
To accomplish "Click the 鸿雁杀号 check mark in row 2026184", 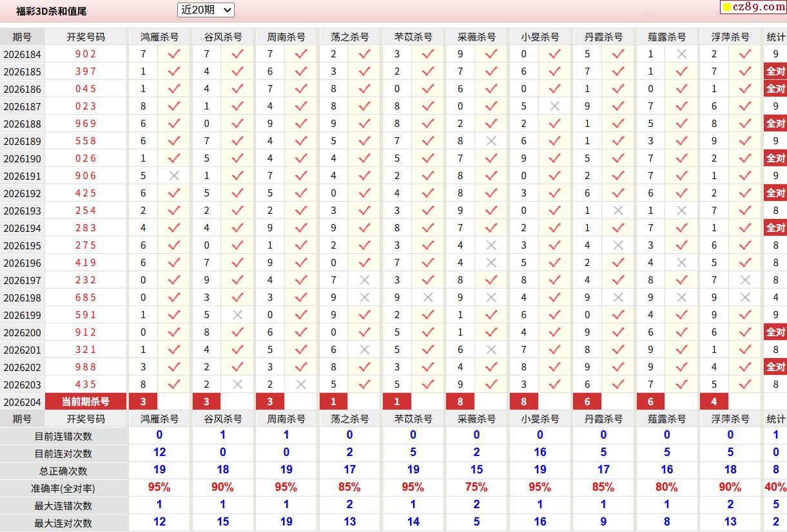I will [x=174, y=54].
